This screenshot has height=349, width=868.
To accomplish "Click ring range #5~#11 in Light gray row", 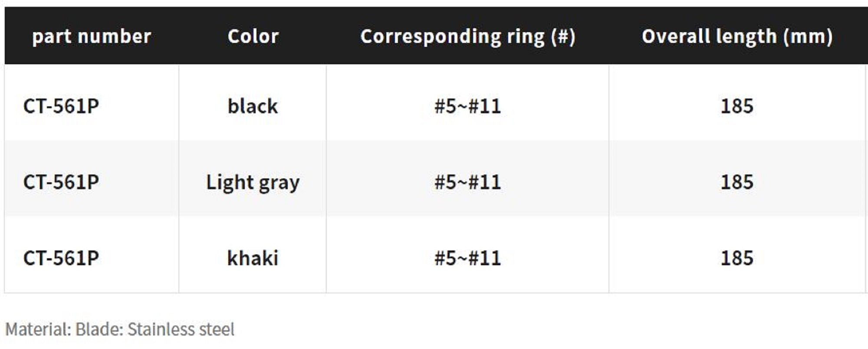I will pyautogui.click(x=467, y=182).
